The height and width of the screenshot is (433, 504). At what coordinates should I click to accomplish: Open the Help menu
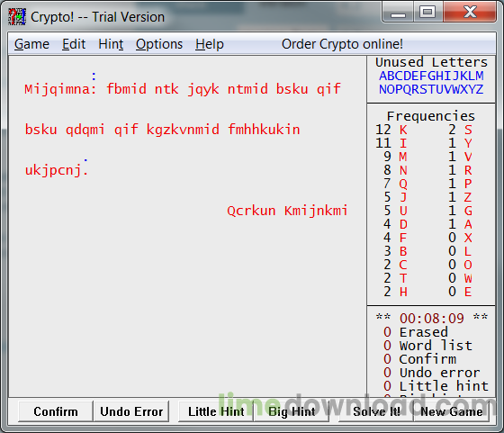click(x=210, y=44)
